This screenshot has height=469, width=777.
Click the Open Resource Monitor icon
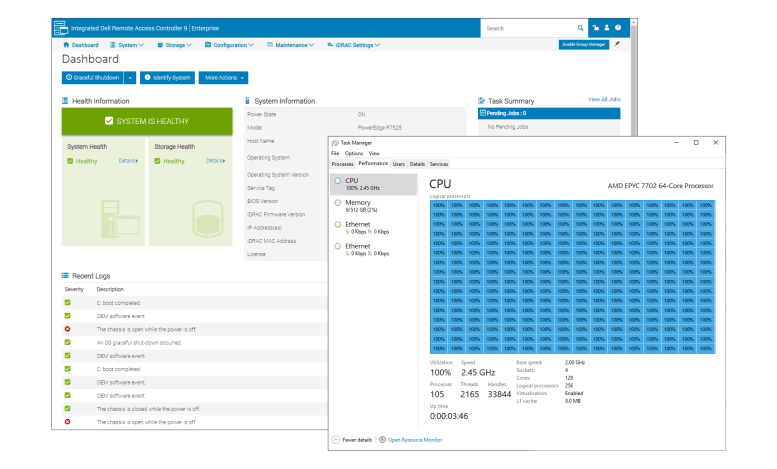coord(383,440)
